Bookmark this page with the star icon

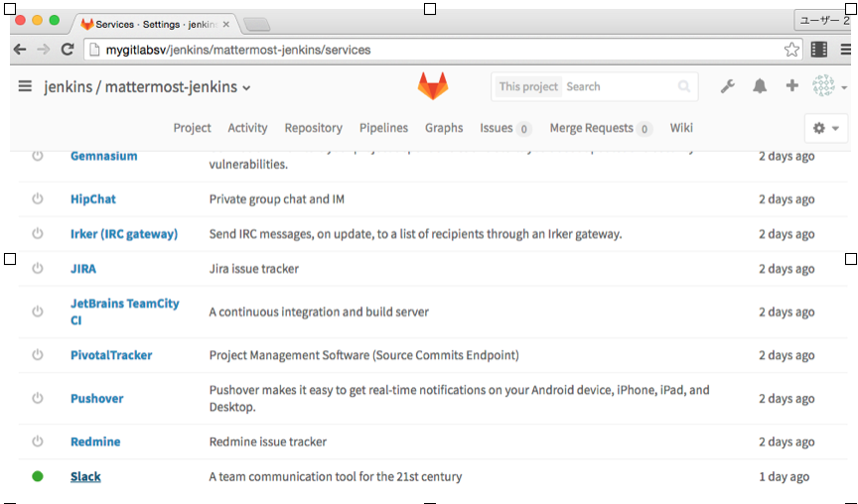pyautogui.click(x=791, y=50)
